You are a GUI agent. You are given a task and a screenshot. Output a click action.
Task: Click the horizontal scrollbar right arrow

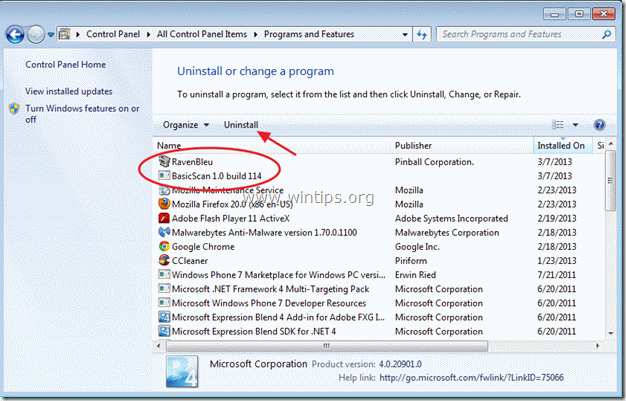[x=598, y=345]
